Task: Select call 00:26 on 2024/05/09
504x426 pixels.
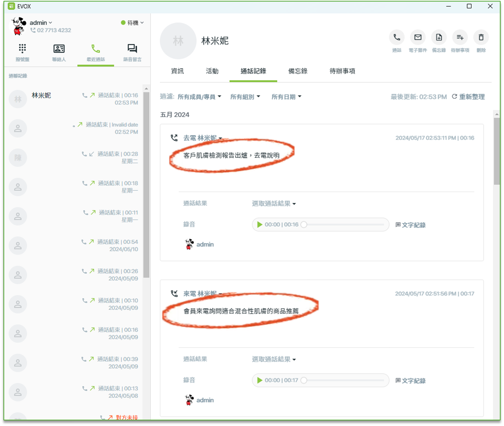Action: (74, 275)
